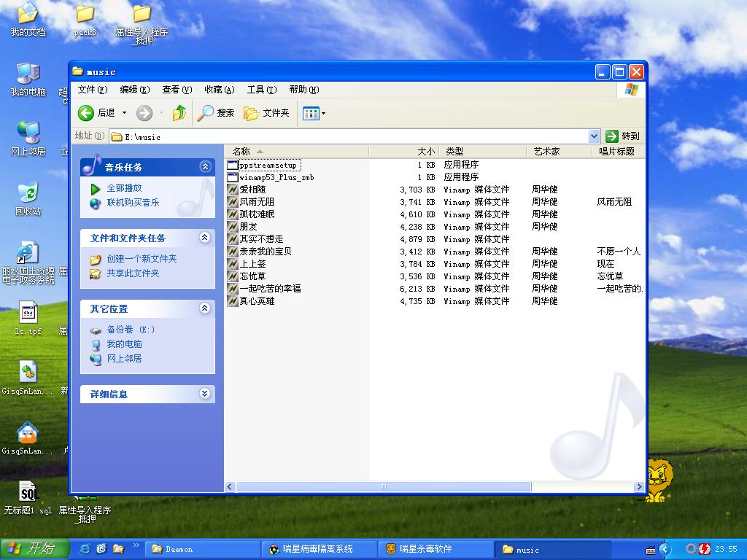Click the green Back arrow button

click(87, 112)
